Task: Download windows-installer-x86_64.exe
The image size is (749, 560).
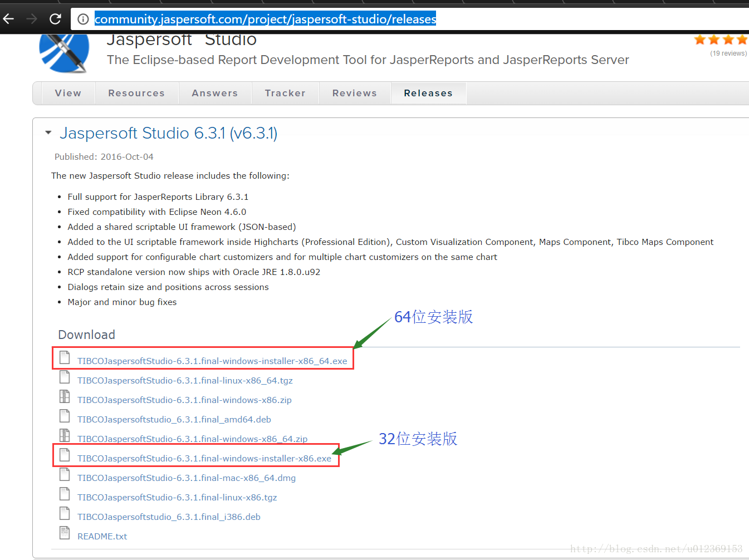Action: pyautogui.click(x=212, y=361)
